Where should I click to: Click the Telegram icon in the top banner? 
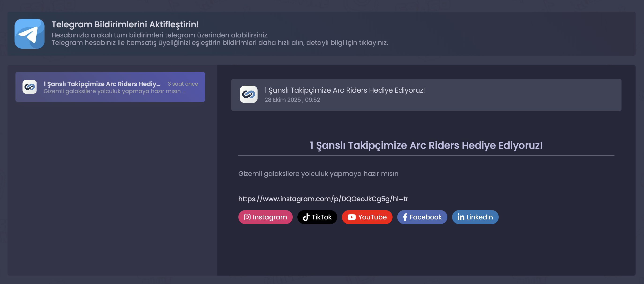[x=30, y=34]
